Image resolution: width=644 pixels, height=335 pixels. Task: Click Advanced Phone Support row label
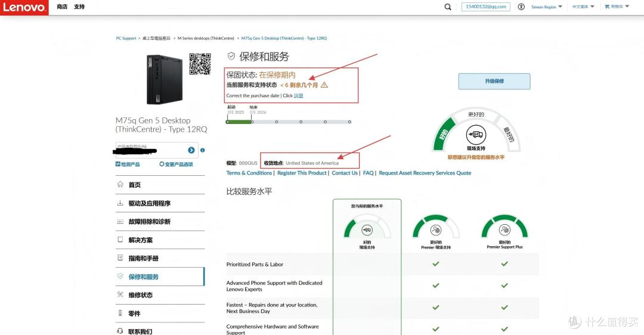click(274, 286)
